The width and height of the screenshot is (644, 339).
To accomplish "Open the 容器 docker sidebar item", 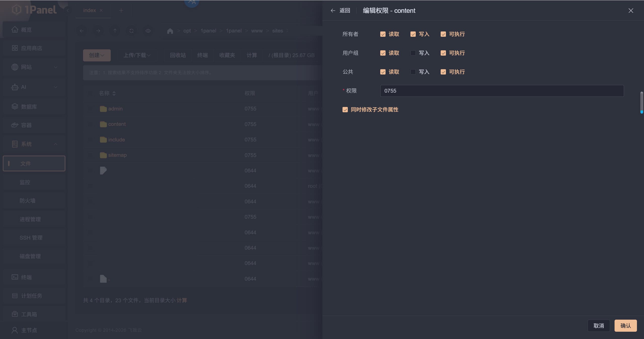I will coord(26,125).
